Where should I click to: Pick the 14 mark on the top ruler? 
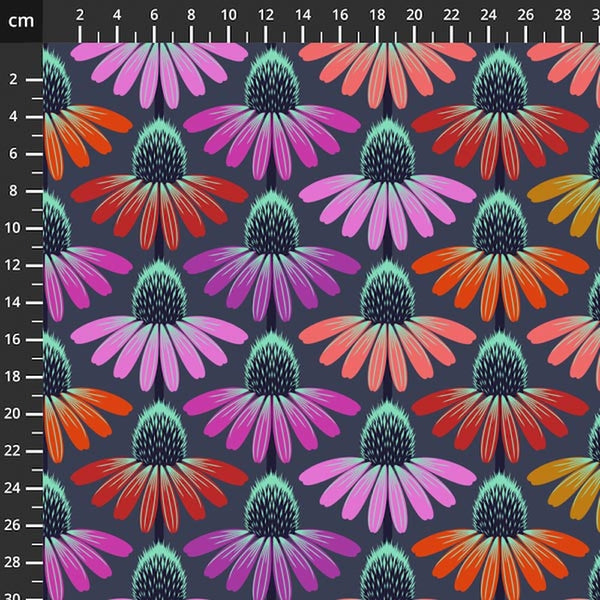(303, 16)
